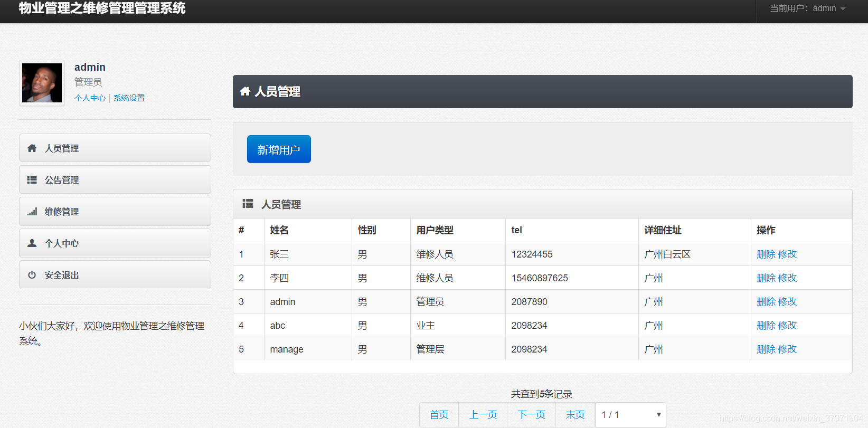Click 删除 for admin row

766,301
